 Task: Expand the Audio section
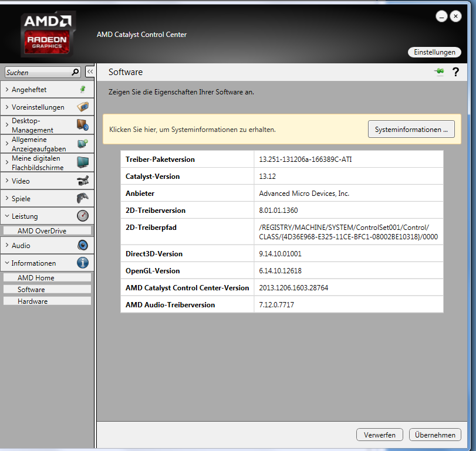[7, 245]
